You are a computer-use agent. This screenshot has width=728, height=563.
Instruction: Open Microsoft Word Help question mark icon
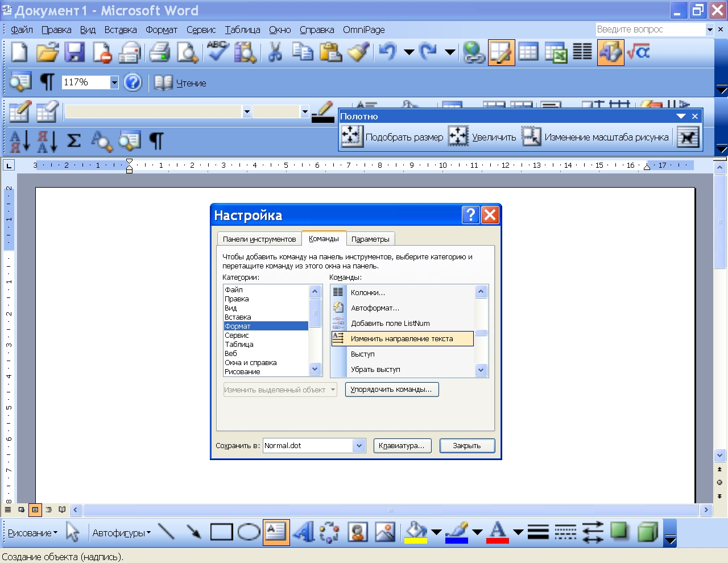[x=133, y=82]
